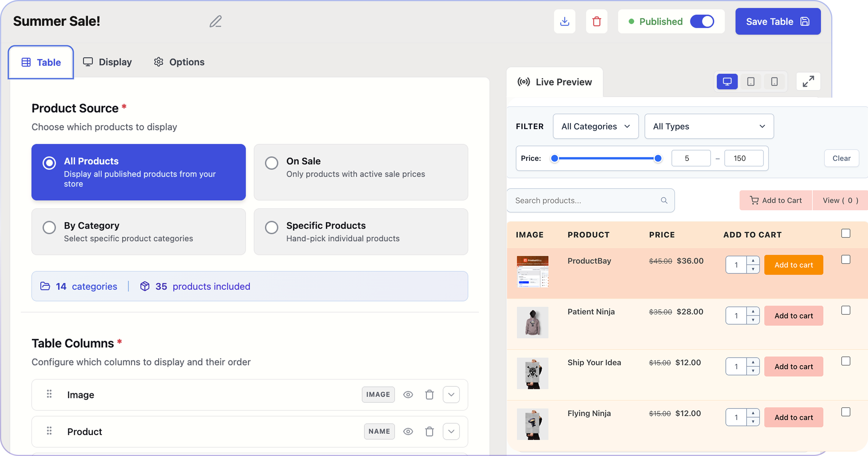Expand the Image column settings chevron
Screen dimensions: 868x456
click(451, 394)
